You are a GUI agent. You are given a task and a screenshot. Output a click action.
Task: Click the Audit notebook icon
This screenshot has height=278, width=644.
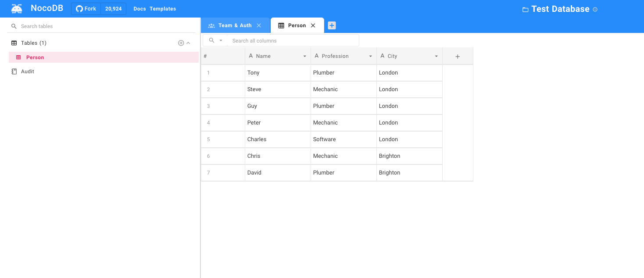(x=14, y=71)
